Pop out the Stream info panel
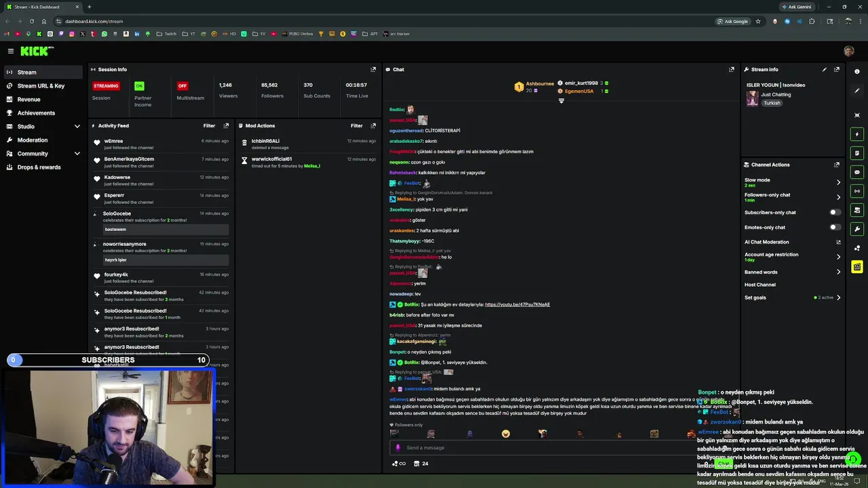This screenshot has width=868, height=488. pos(837,69)
